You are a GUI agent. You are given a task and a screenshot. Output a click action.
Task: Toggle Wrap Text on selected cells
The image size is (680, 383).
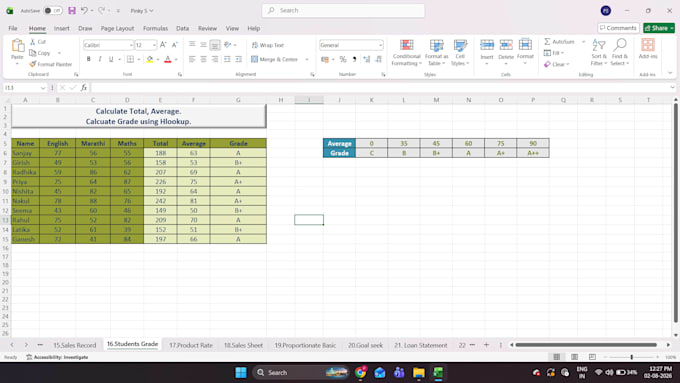pos(268,45)
